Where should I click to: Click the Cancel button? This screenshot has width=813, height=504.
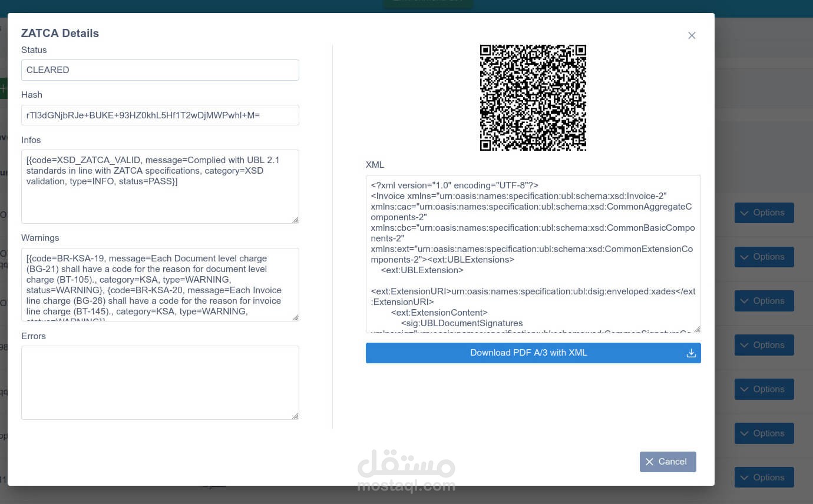coord(668,462)
